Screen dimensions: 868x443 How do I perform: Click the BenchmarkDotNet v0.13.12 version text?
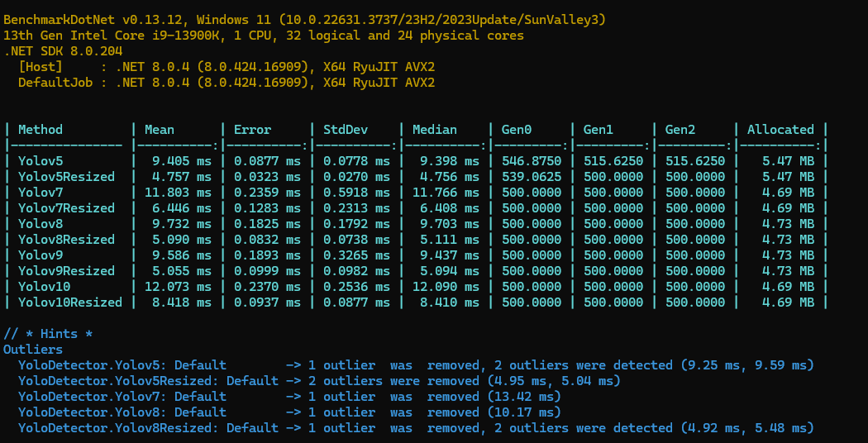coord(96,20)
